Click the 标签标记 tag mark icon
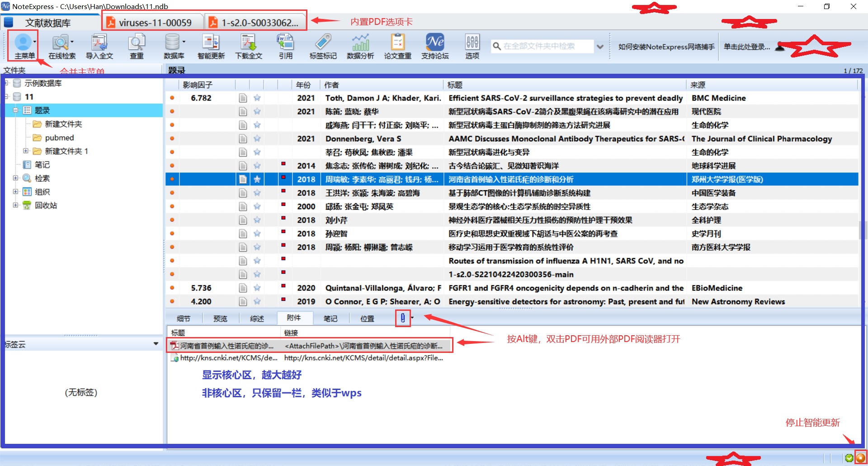 click(x=323, y=43)
